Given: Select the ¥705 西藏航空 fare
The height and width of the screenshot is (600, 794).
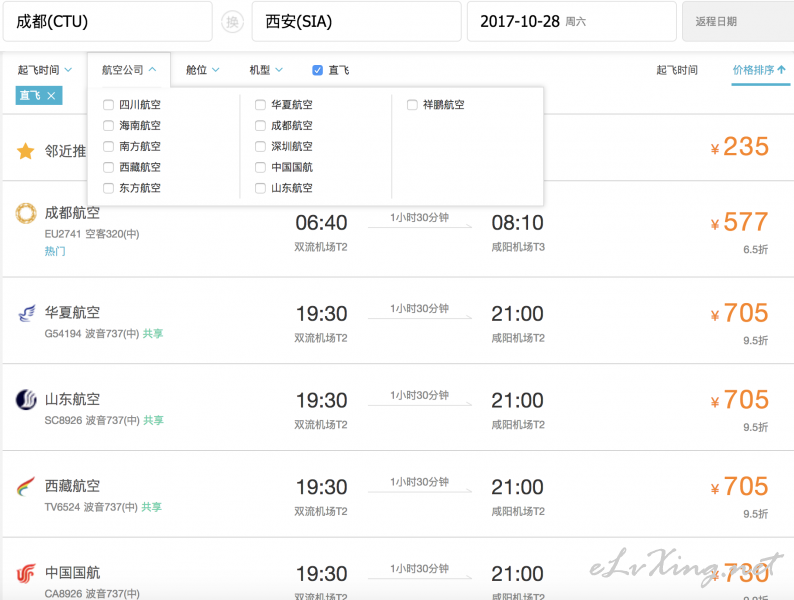Looking at the screenshot, I should 740,487.
